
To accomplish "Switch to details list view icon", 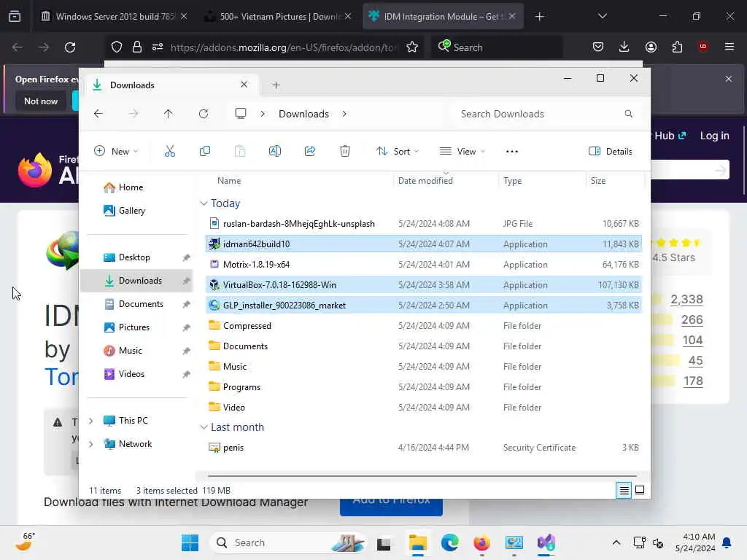I will 624,490.
